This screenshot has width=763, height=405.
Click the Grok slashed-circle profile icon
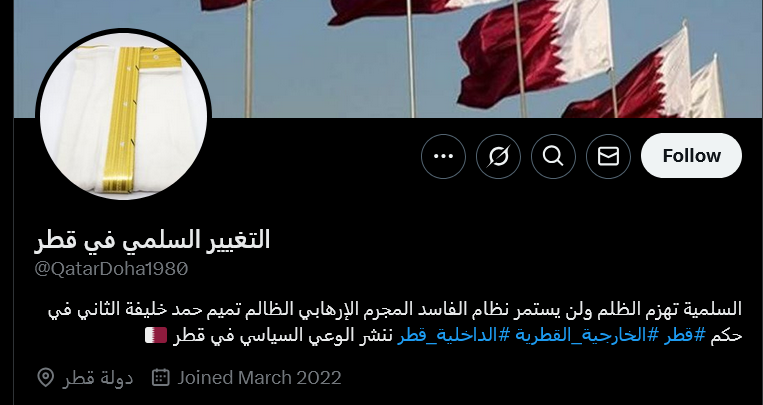click(498, 156)
